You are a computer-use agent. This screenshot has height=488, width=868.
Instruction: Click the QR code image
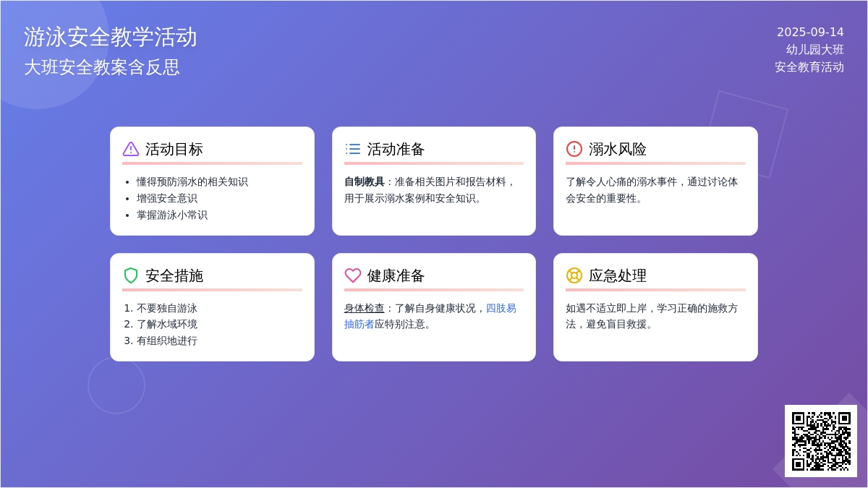click(x=820, y=441)
